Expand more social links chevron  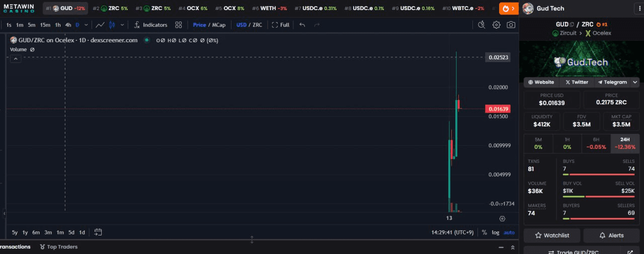[635, 82]
